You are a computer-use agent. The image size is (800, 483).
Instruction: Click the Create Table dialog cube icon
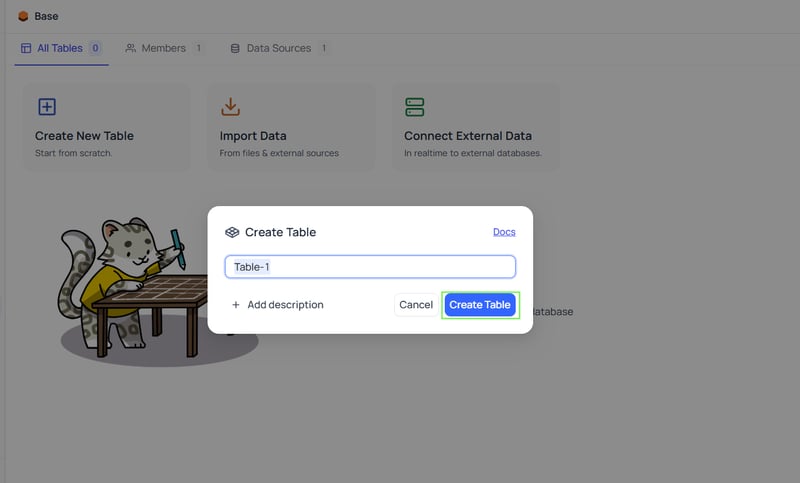tap(232, 232)
